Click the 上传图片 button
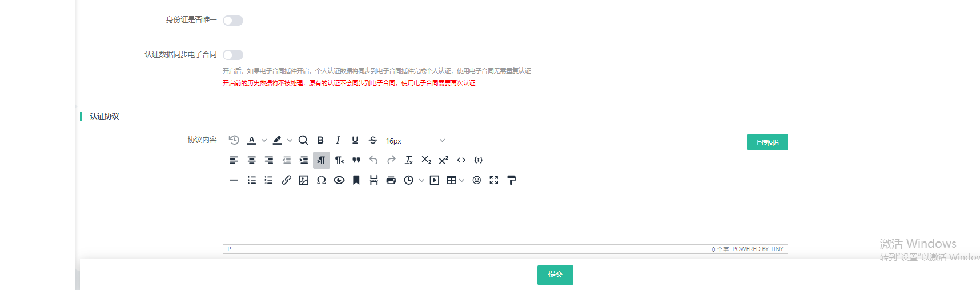The width and height of the screenshot is (980, 290). [x=767, y=142]
